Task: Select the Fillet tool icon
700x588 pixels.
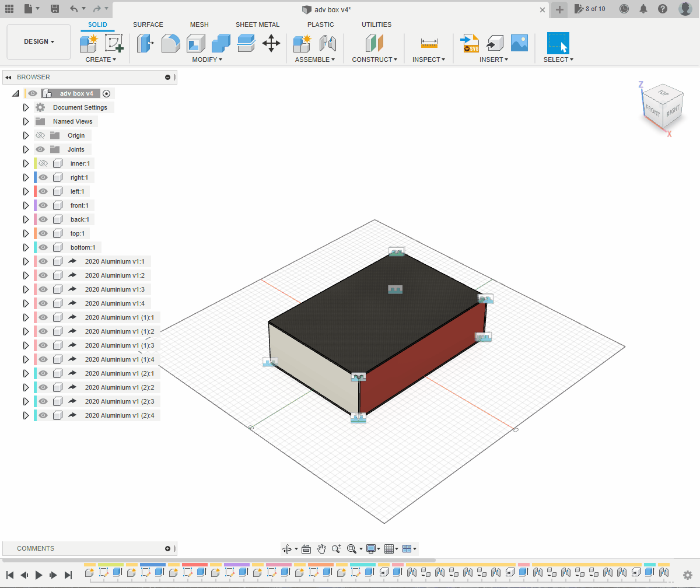Action: [171, 43]
